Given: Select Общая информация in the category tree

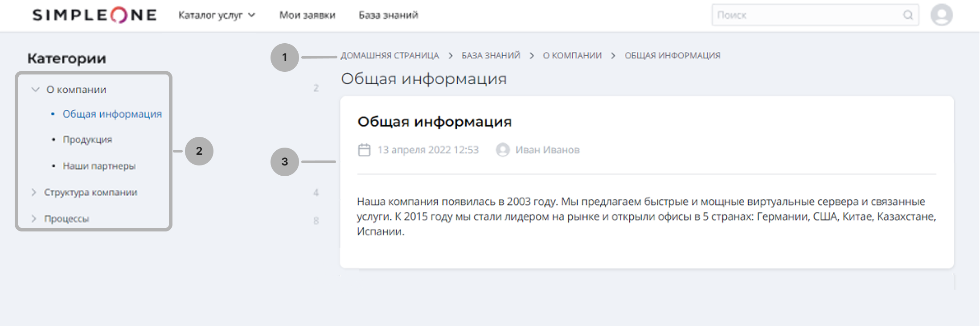Looking at the screenshot, I should pos(112,114).
